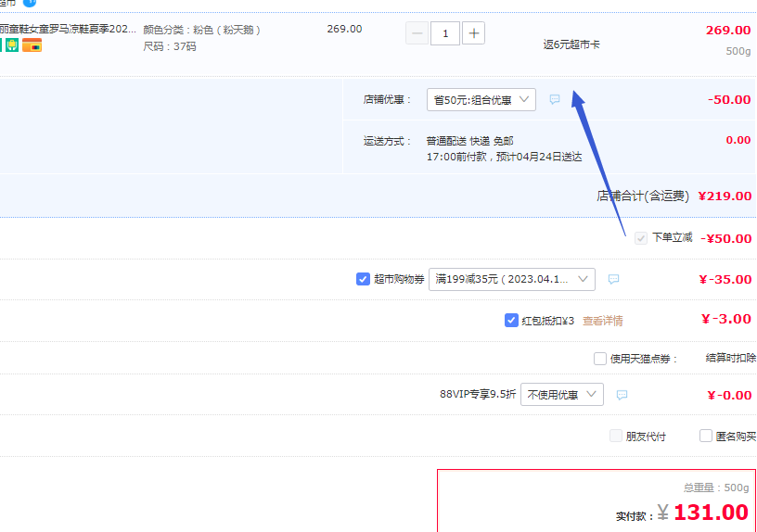Image resolution: width=757 pixels, height=532 pixels.
Task: Click the 结算时扣除 text
Action: 731,358
